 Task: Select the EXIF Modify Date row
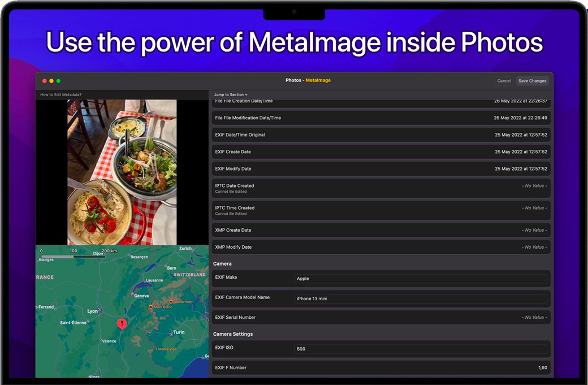click(x=381, y=168)
